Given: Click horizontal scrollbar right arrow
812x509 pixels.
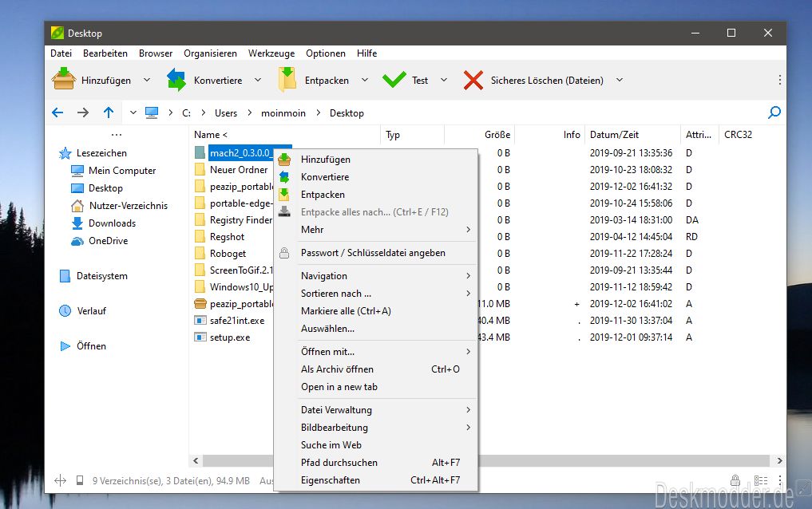Looking at the screenshot, I should [779, 461].
